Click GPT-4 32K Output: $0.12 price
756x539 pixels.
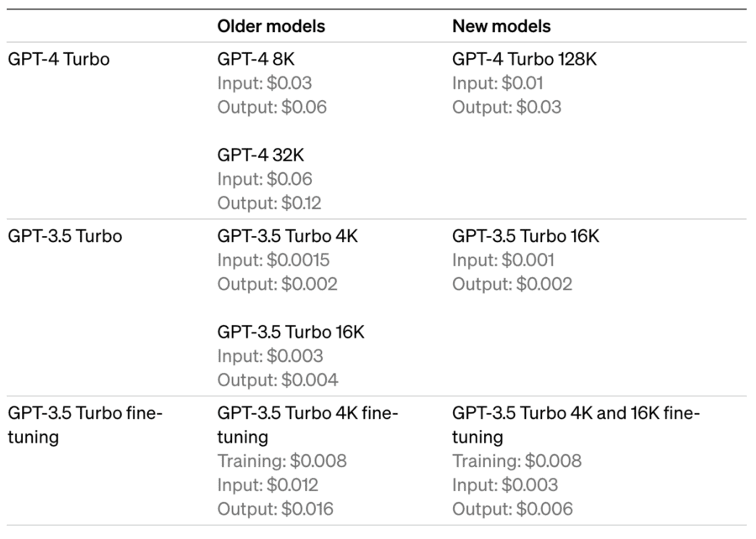(x=269, y=203)
